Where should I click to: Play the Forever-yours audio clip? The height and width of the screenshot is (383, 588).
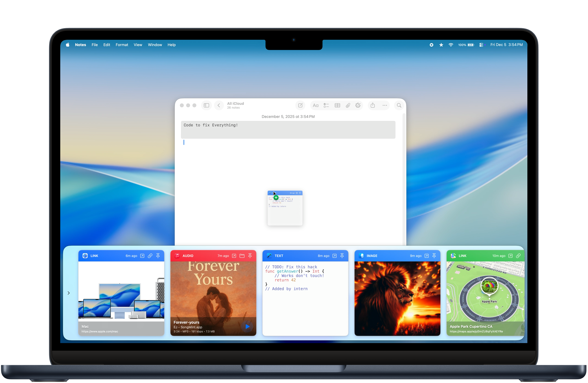(x=247, y=326)
